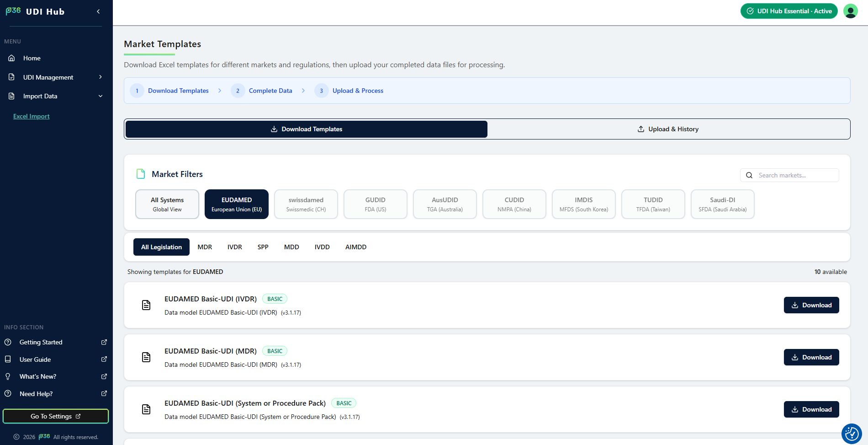The height and width of the screenshot is (445, 868).
Task: Filter by SPP legislation
Action: coord(263,247)
